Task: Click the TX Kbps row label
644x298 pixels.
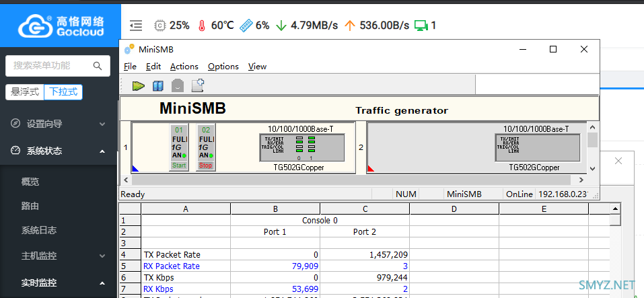Action: [159, 277]
